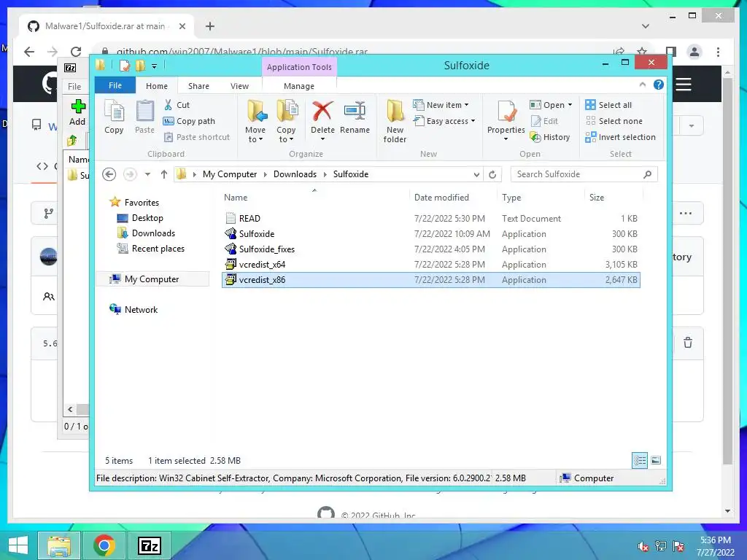Refresh the Sulfoxide folder view
This screenshot has height=560, width=747.
pyautogui.click(x=492, y=174)
